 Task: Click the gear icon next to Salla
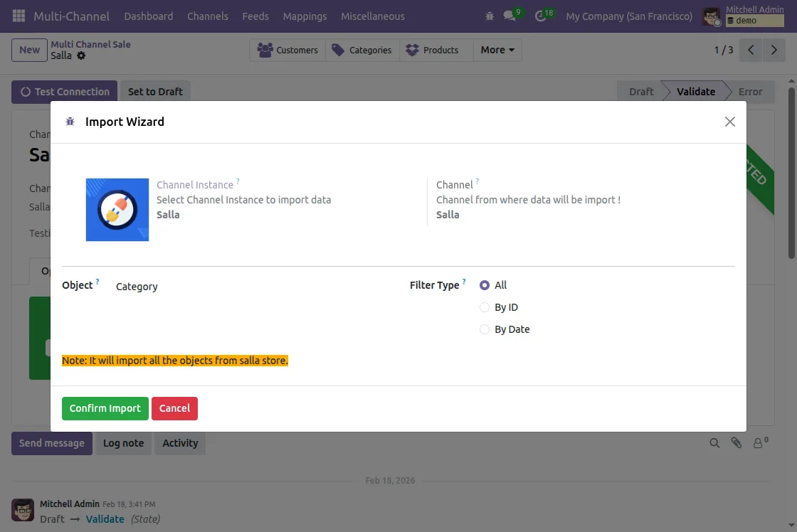[x=81, y=55]
